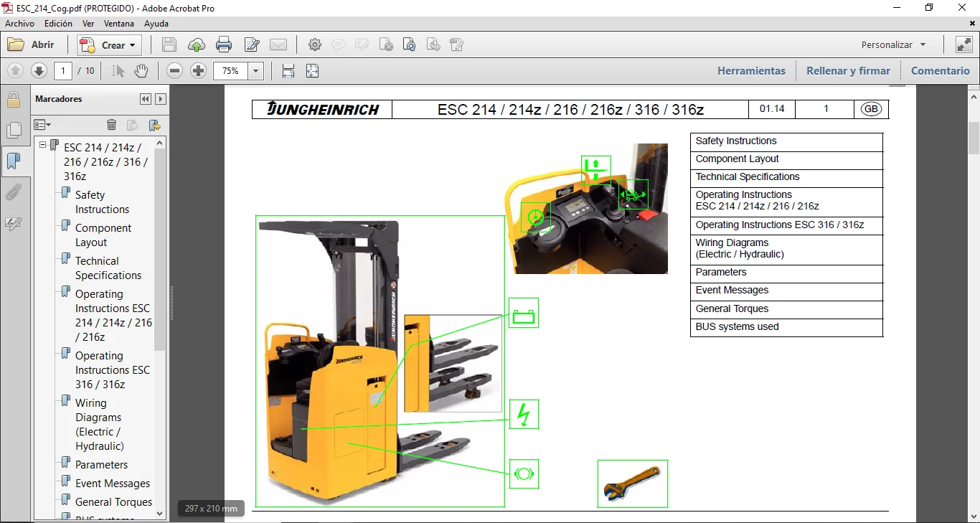Zoom in with the plus button

[199, 71]
